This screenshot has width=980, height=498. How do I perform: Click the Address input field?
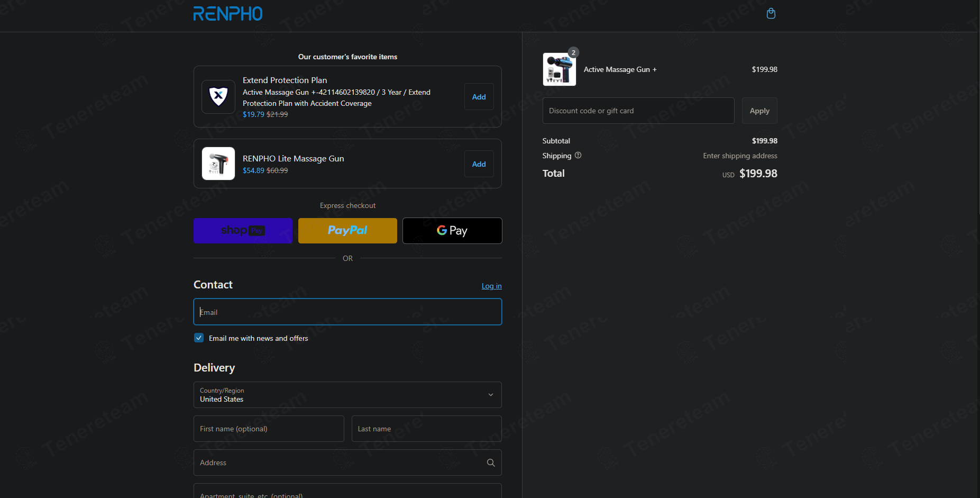[x=347, y=463]
